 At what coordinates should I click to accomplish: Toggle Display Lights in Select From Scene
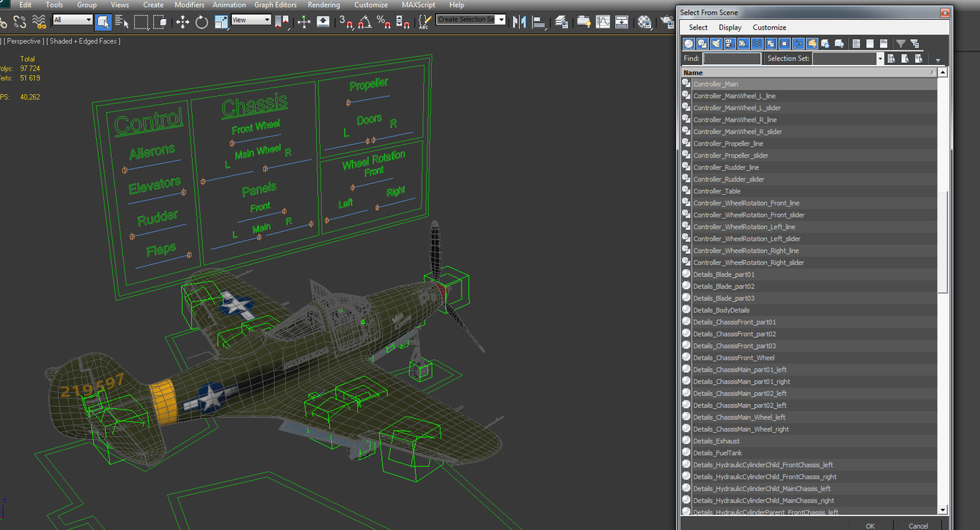point(716,44)
